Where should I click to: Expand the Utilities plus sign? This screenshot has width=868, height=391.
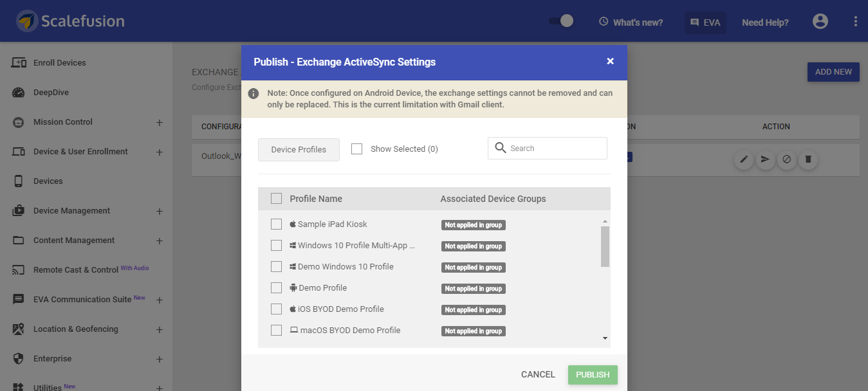point(160,388)
